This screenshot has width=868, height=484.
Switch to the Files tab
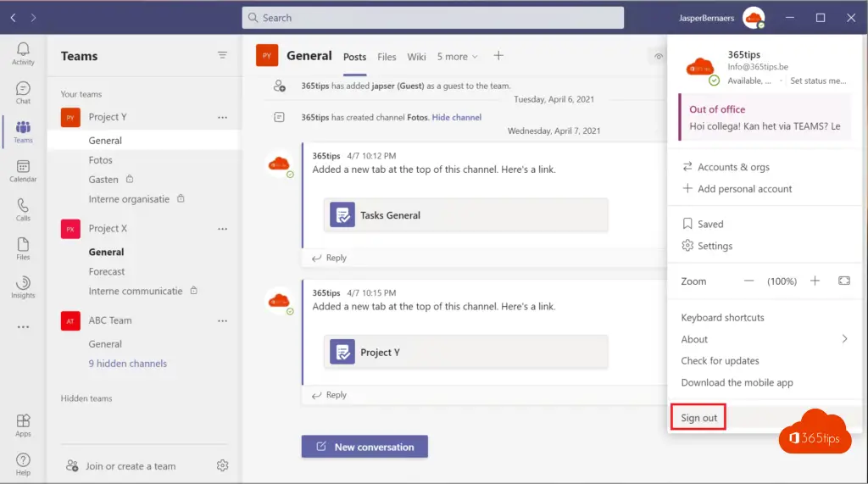click(x=387, y=57)
